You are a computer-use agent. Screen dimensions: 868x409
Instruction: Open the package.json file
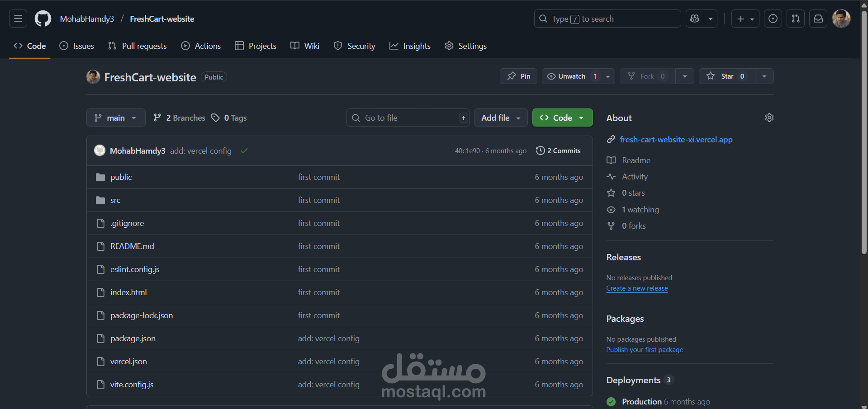coord(133,338)
